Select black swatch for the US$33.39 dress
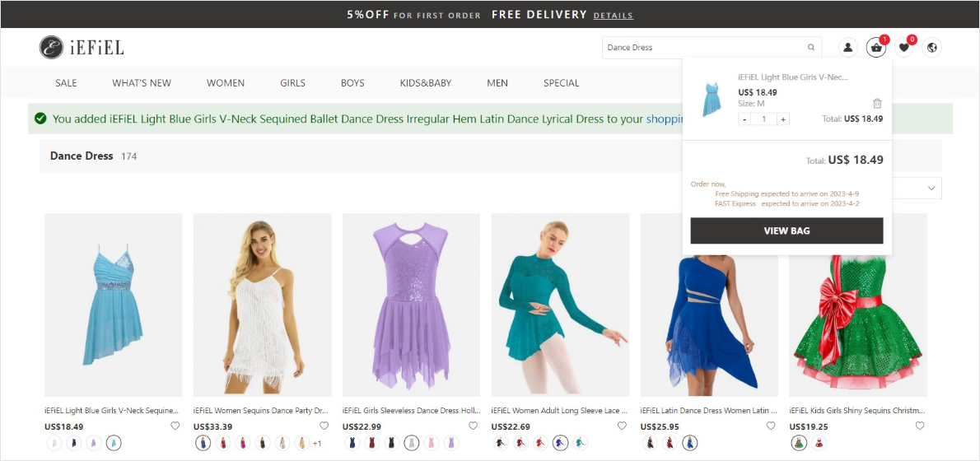Viewport: 980px width, 461px height. [x=264, y=443]
